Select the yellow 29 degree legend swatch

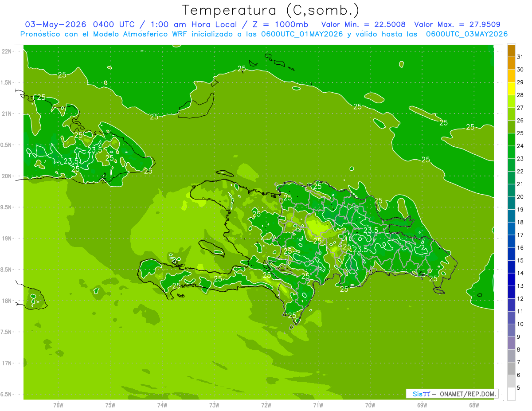coord(511,89)
